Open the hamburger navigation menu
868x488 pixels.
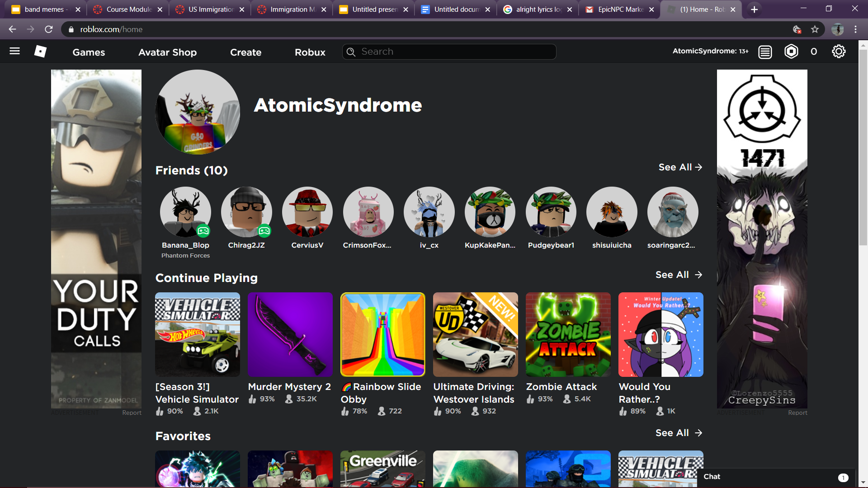14,51
